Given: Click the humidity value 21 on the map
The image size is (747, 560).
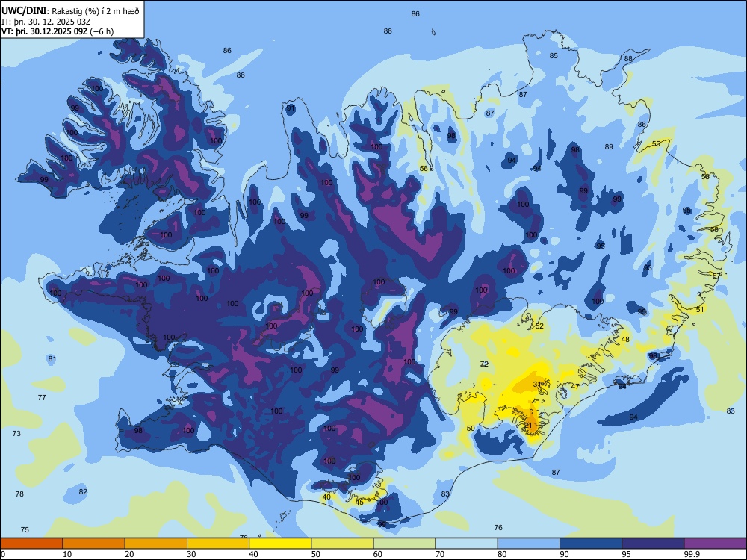Looking at the screenshot, I should pos(528,426).
